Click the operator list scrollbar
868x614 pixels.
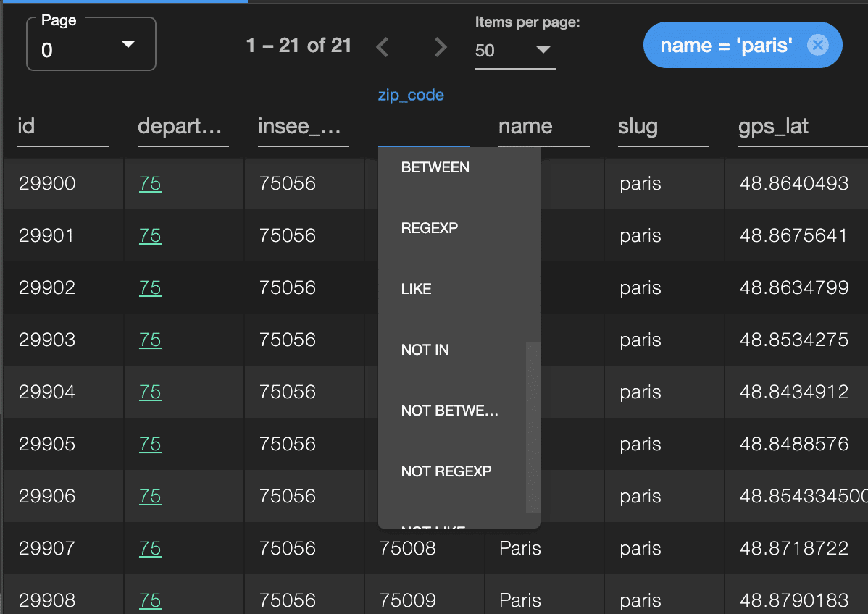(533, 427)
